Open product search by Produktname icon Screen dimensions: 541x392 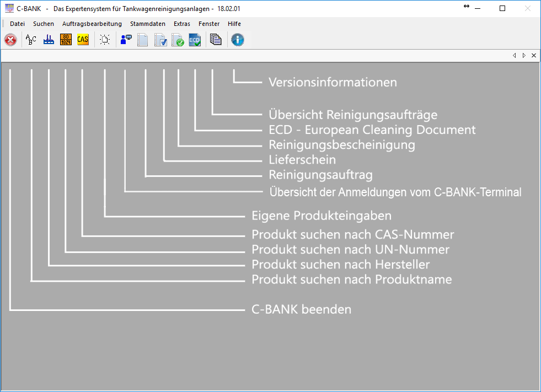pos(31,40)
